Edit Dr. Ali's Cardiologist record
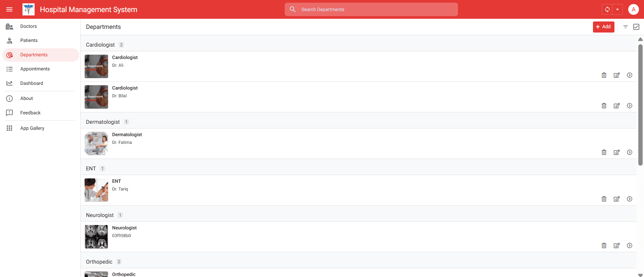Viewport: 644px width, 277px height. coord(617,75)
